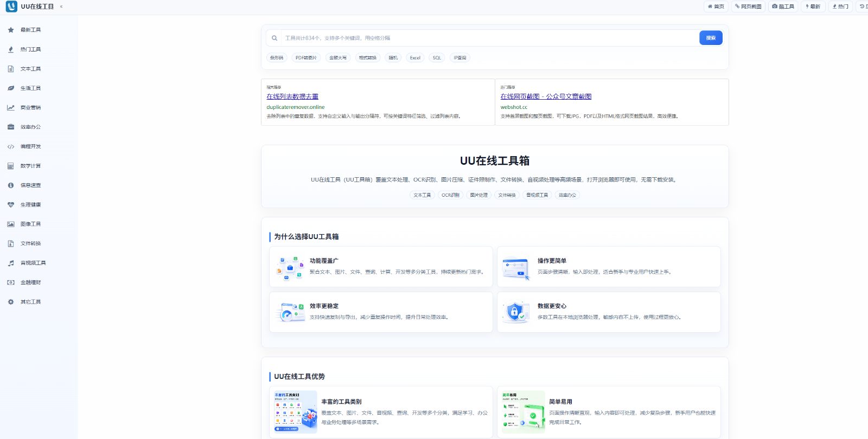Select the 图像工具 picture icon
Image resolution: width=868 pixels, height=439 pixels.
[11, 224]
